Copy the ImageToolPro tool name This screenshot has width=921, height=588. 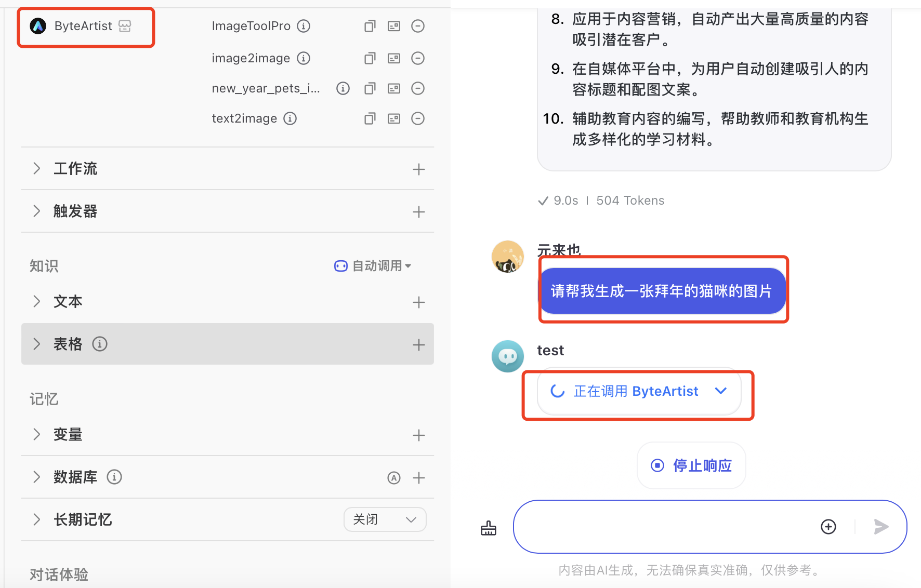pos(370,26)
